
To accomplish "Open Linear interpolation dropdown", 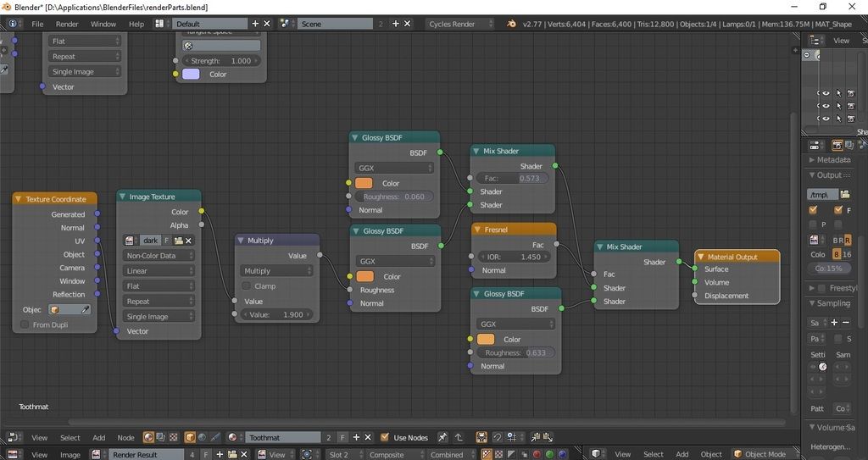I will click(x=159, y=271).
